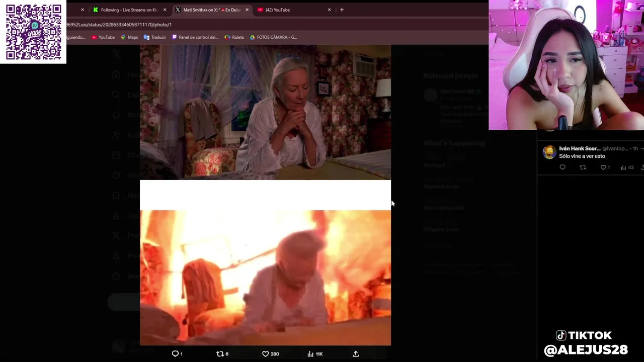Repost the photo post with 6 reposts
644x362 pixels.
tap(222, 354)
